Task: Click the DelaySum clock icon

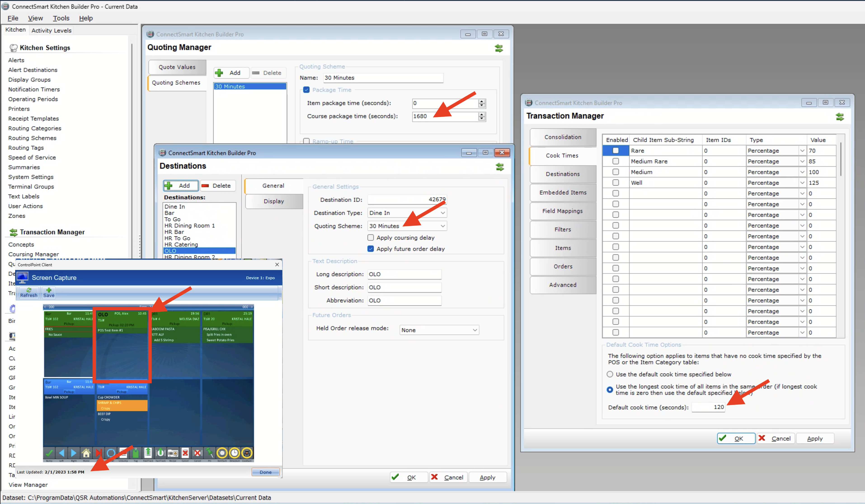Action: [x=235, y=453]
